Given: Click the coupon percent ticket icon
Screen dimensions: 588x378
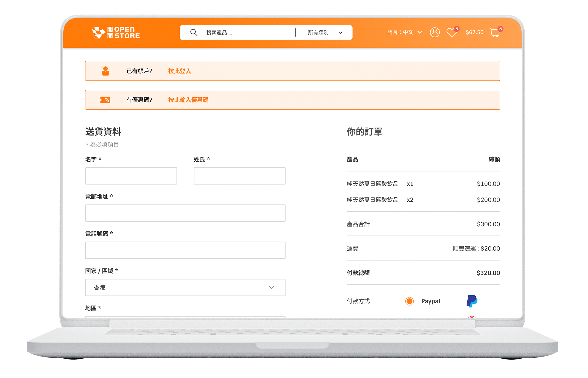Looking at the screenshot, I should coord(105,100).
